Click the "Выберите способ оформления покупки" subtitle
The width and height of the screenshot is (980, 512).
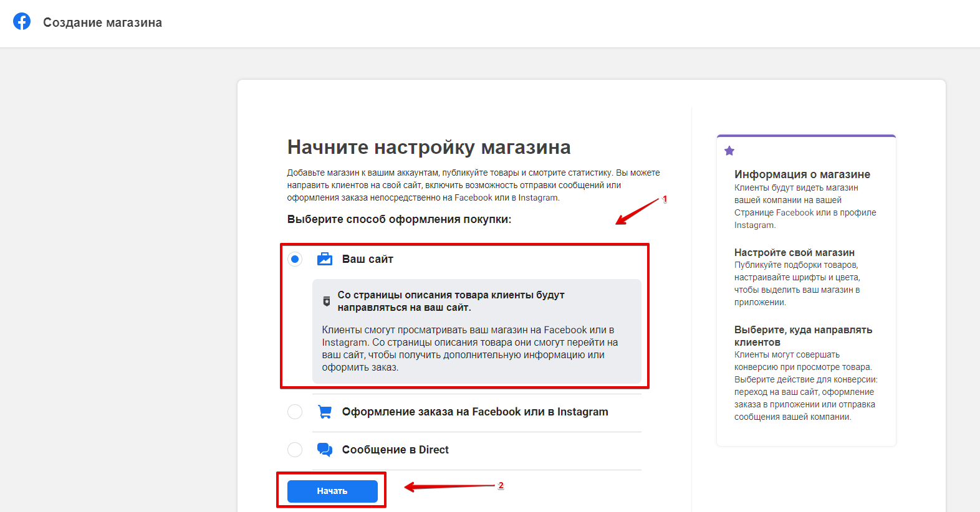tap(399, 219)
